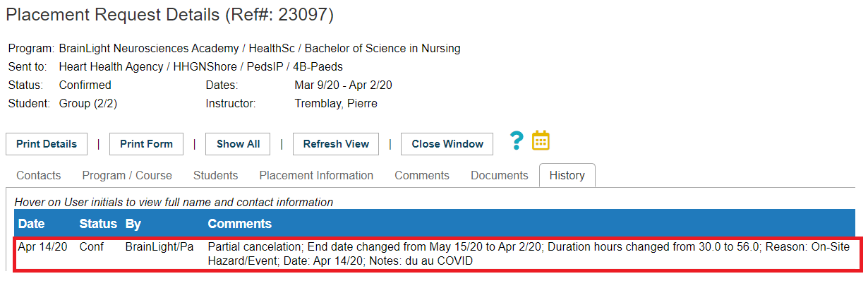Click the By column header
This screenshot has height=281, width=868.
click(x=133, y=224)
